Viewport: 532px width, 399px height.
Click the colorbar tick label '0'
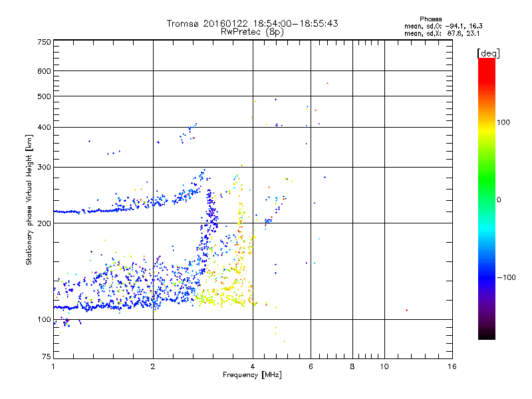click(x=499, y=200)
